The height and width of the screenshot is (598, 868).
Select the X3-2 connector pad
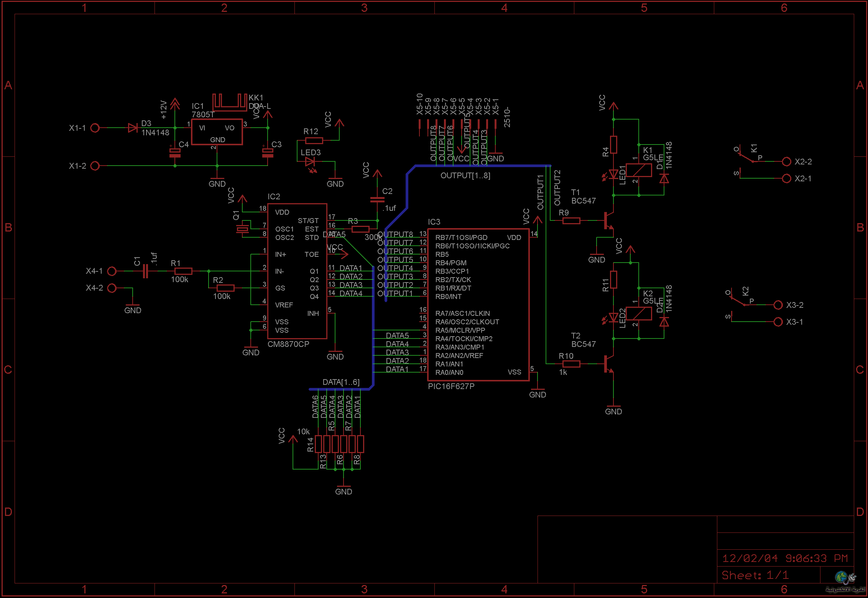778,305
